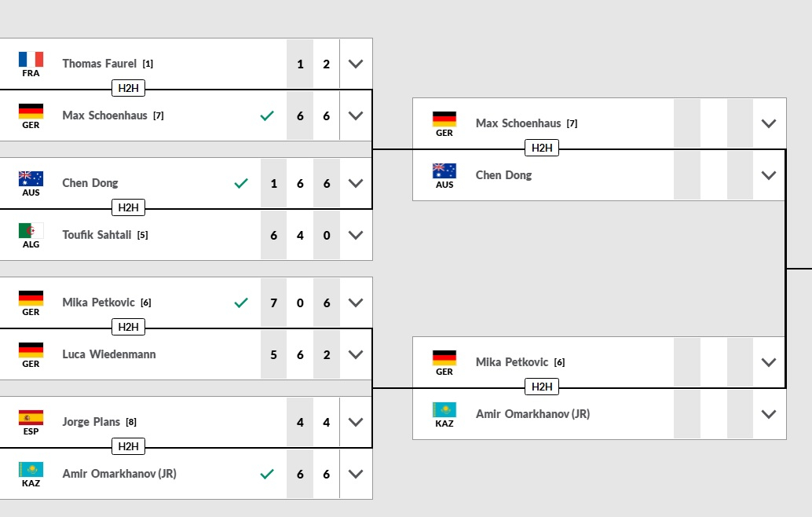Expand details chevron on Toufik Sahtali row
812x517 pixels.
click(x=356, y=235)
